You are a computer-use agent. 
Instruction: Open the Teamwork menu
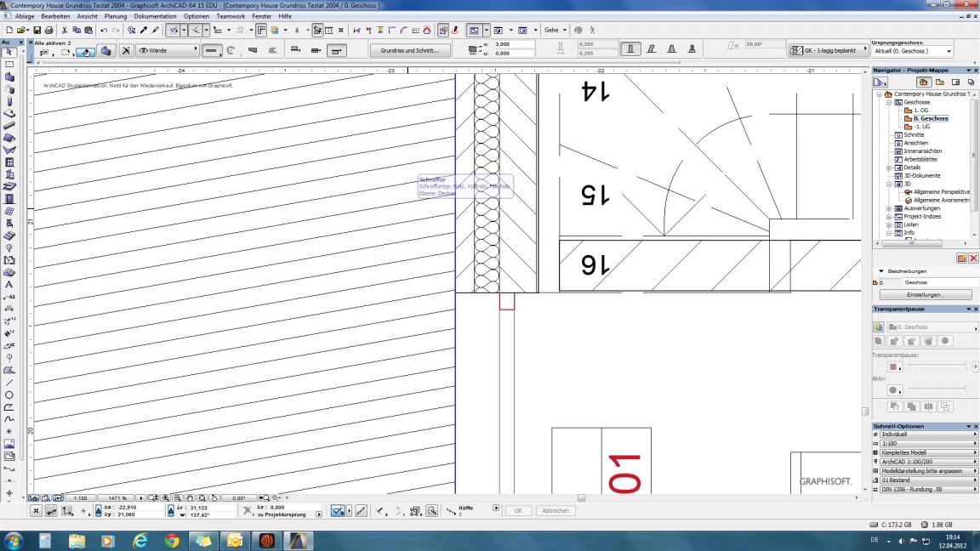click(231, 16)
